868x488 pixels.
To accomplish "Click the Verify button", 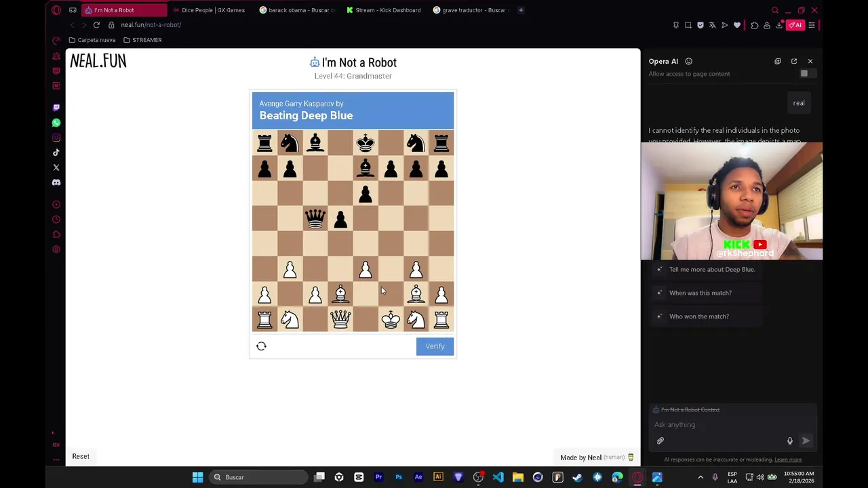I will point(435,346).
